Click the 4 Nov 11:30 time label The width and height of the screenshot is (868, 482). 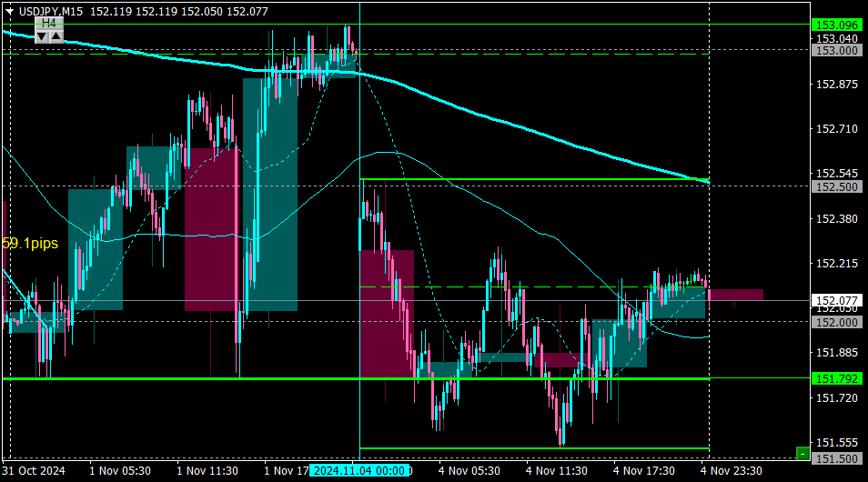point(556,471)
